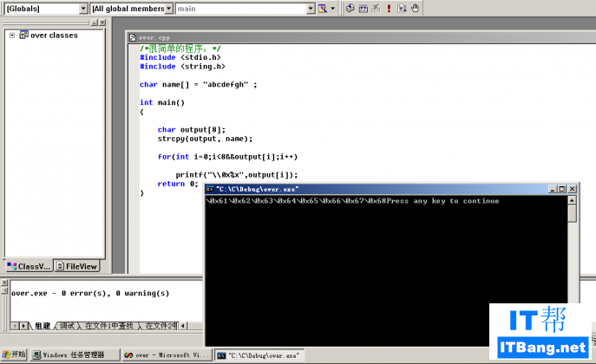Click the console scrollbar up arrow
The image size is (596, 364).
572,200
